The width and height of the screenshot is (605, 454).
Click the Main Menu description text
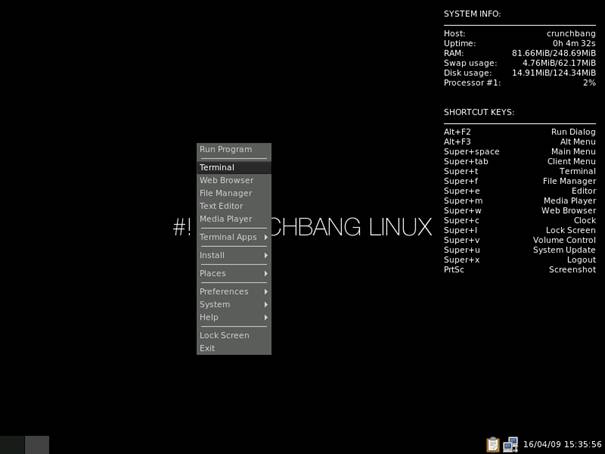pos(573,152)
